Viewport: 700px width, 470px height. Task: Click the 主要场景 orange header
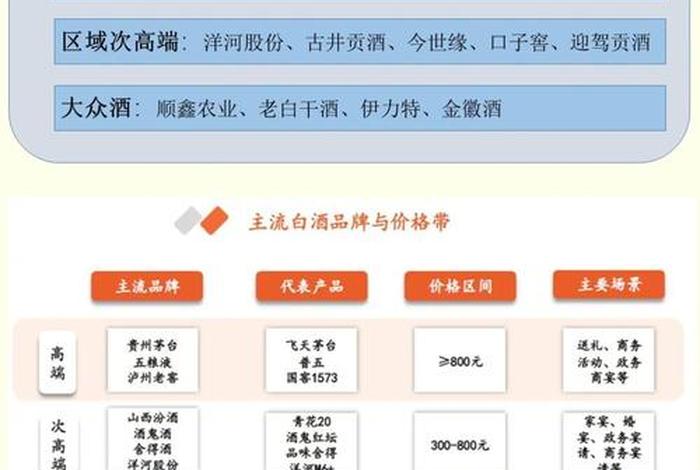(x=609, y=285)
